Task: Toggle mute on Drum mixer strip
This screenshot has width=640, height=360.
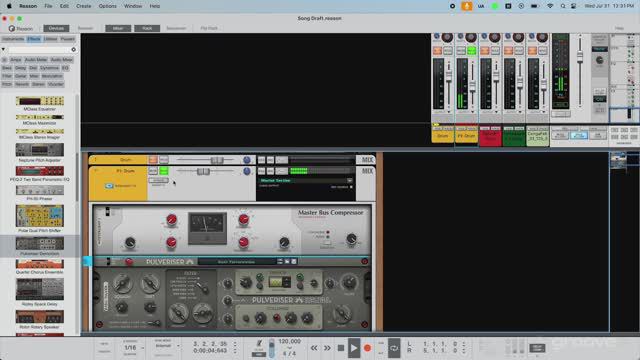Action: [x=438, y=51]
